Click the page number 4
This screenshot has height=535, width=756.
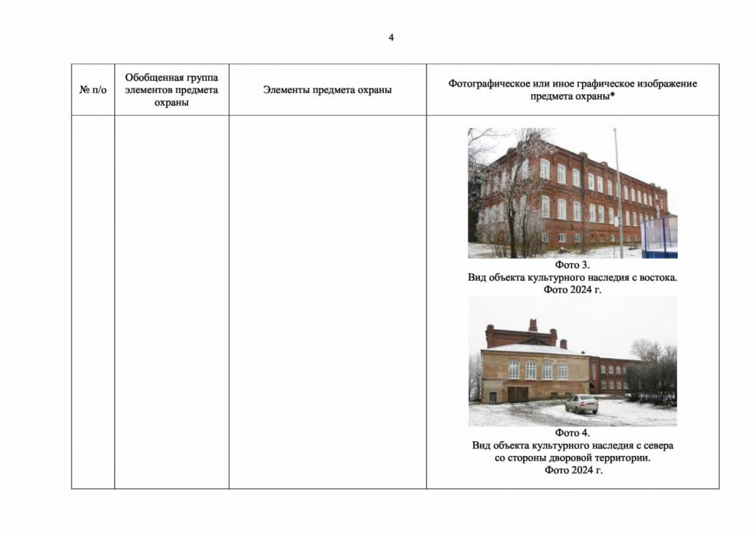point(391,37)
